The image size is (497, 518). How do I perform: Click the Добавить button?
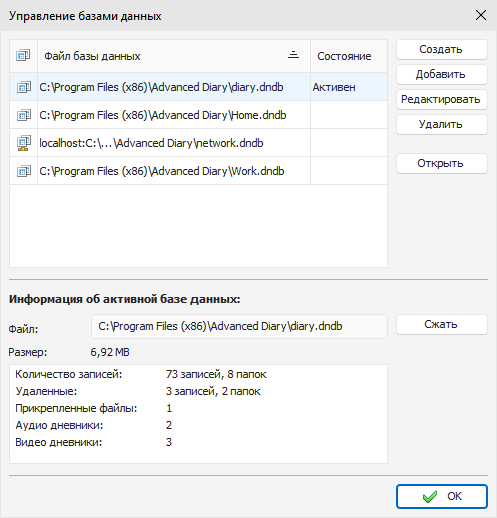(442, 74)
